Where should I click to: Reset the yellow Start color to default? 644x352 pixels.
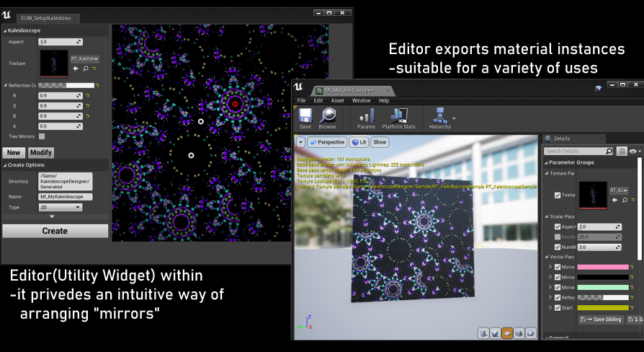632,307
